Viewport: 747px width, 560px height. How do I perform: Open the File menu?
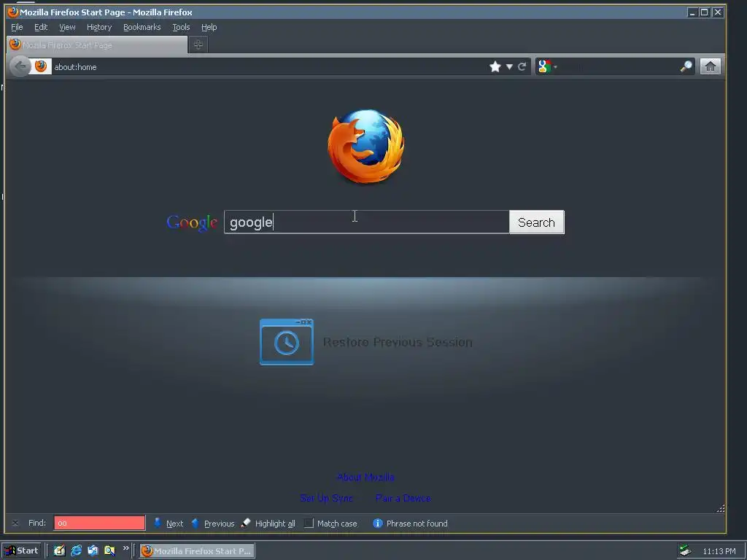[x=17, y=27]
